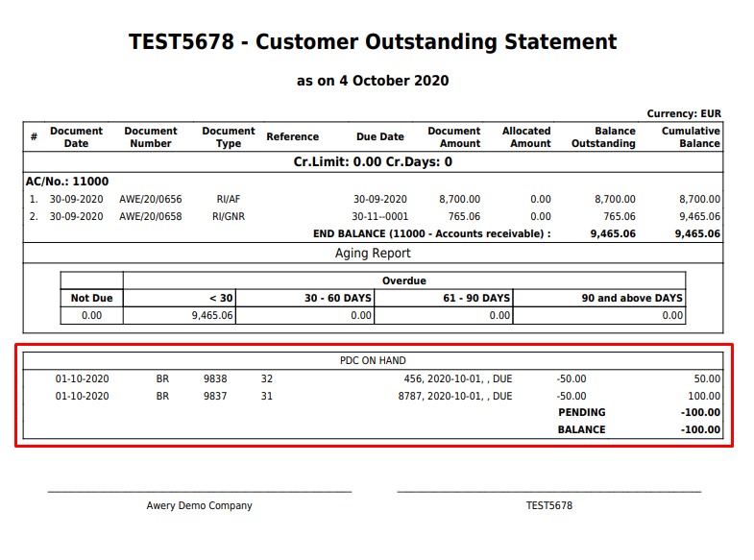Click the 61 - 90 DAYS column header

tap(476, 298)
